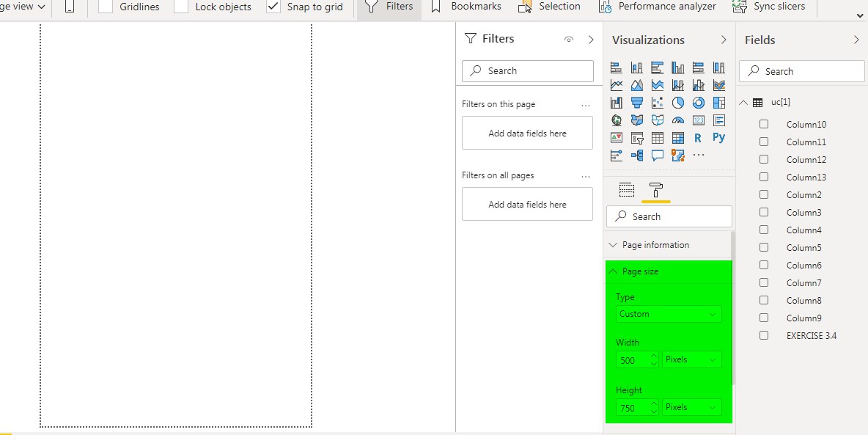868x435 pixels.
Task: Insert a waterfall chart visual
Action: [x=616, y=103]
